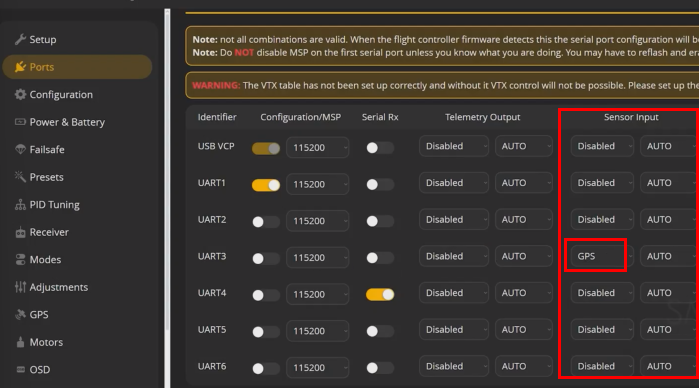The height and width of the screenshot is (388, 699).
Task: Open UART5 Telemetry Output Disabled dropdown
Action: (454, 330)
